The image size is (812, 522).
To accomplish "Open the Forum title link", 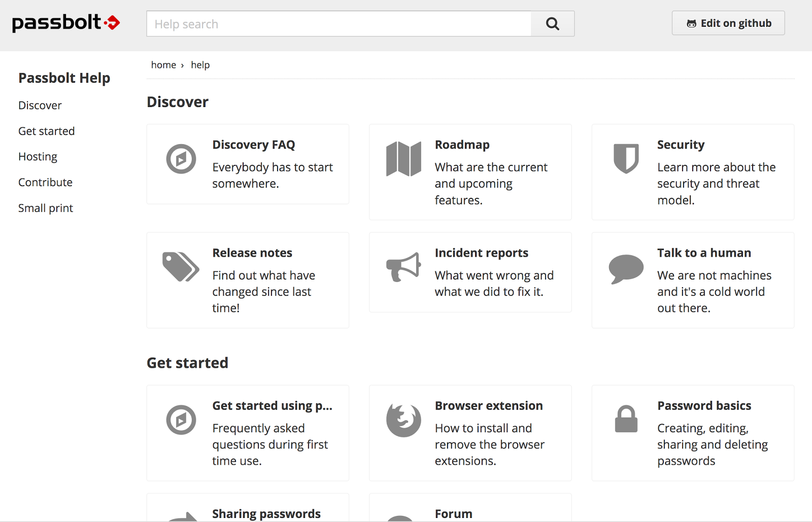I will tap(454, 514).
